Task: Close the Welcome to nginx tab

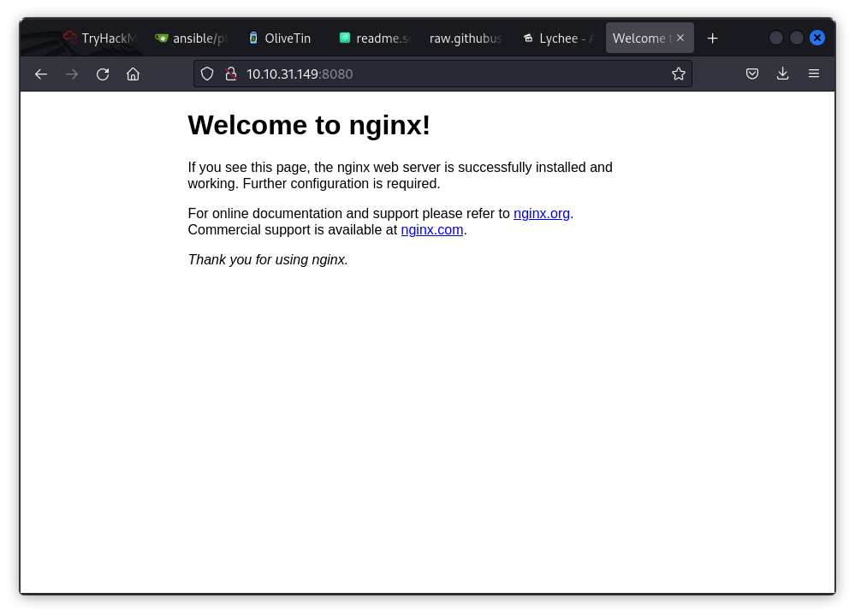Action: tap(680, 38)
